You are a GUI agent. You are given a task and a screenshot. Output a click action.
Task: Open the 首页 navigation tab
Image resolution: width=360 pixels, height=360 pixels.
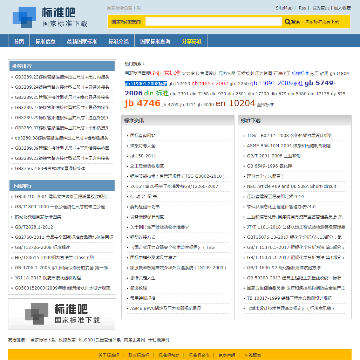click(x=19, y=42)
